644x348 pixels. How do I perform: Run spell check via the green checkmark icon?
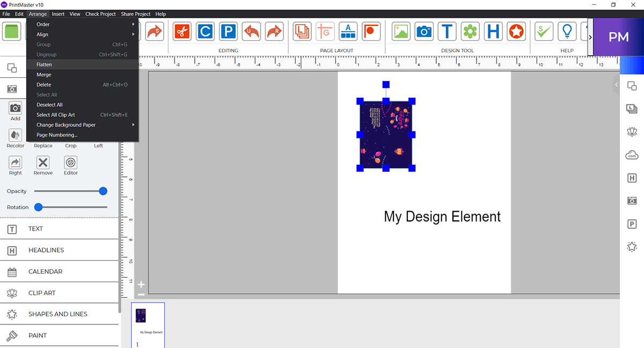pyautogui.click(x=543, y=31)
